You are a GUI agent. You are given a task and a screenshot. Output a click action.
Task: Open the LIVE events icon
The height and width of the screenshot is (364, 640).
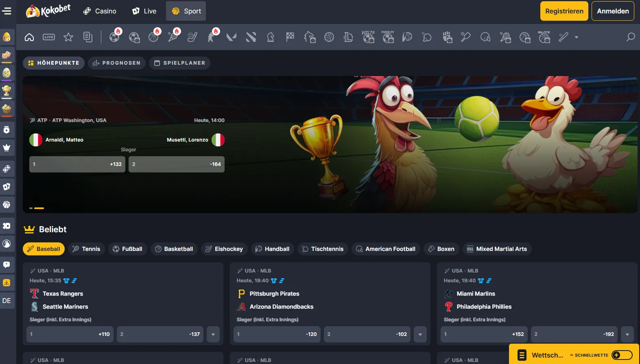49,37
